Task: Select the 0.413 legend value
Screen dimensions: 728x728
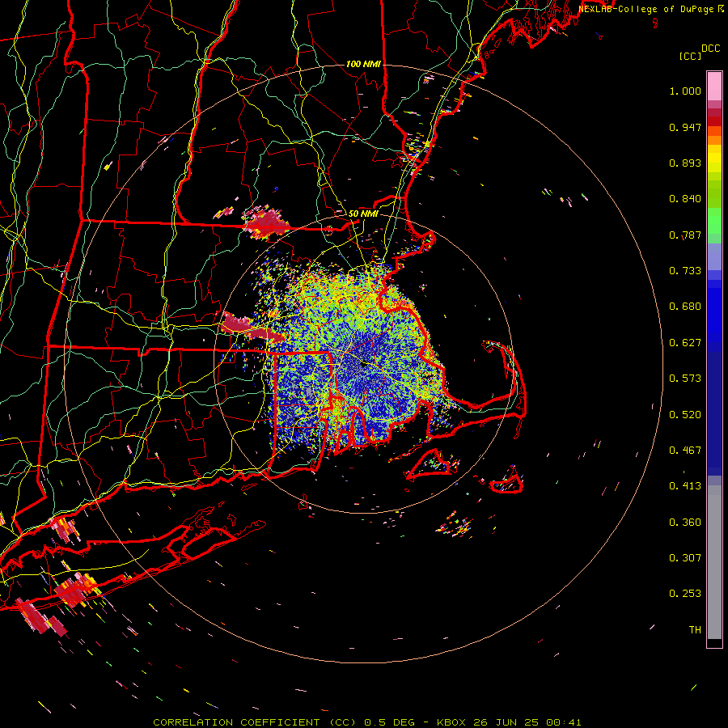Action: click(x=685, y=486)
